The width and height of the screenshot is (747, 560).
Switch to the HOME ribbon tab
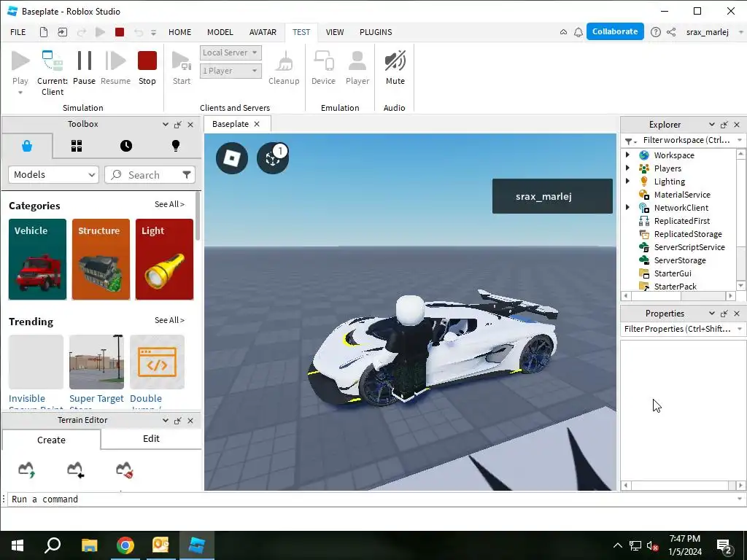pyautogui.click(x=179, y=32)
